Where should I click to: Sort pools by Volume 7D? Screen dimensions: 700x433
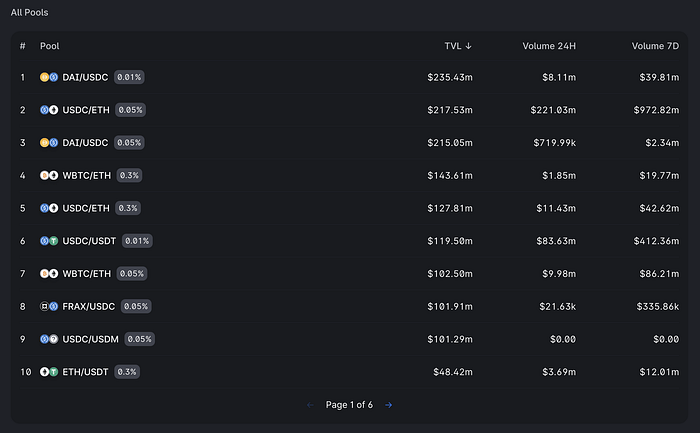(x=655, y=46)
